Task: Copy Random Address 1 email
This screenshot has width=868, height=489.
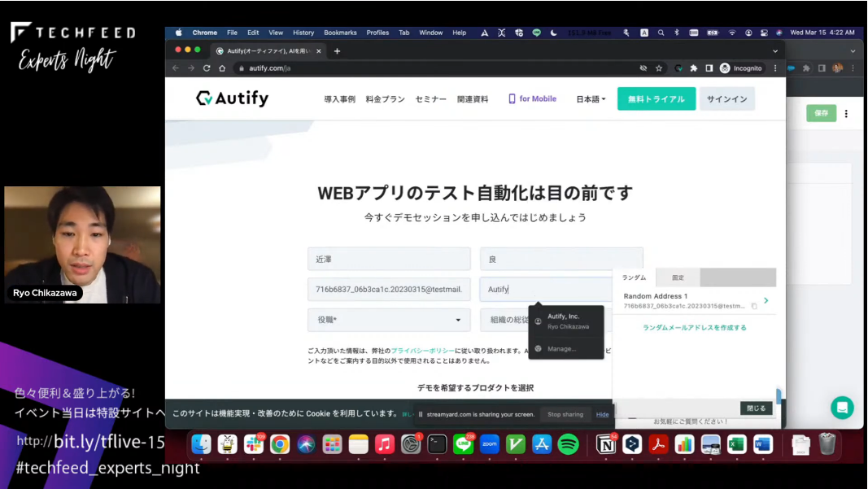Action: 754,306
